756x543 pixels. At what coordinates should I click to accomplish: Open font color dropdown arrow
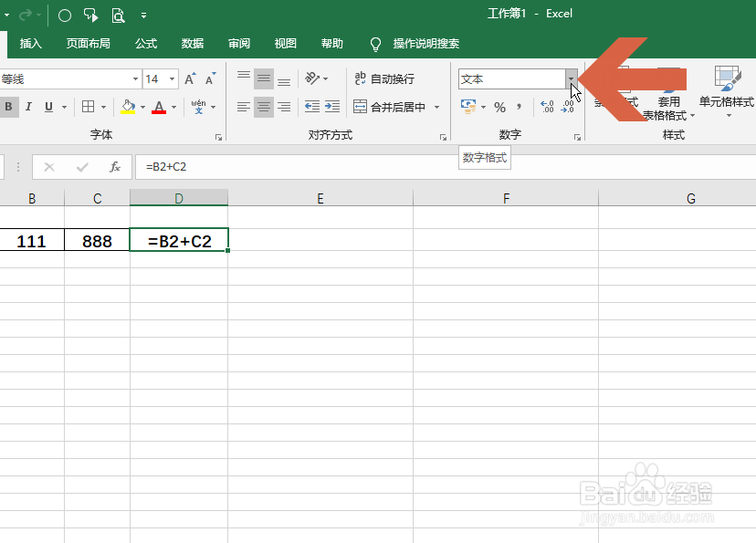point(174,107)
